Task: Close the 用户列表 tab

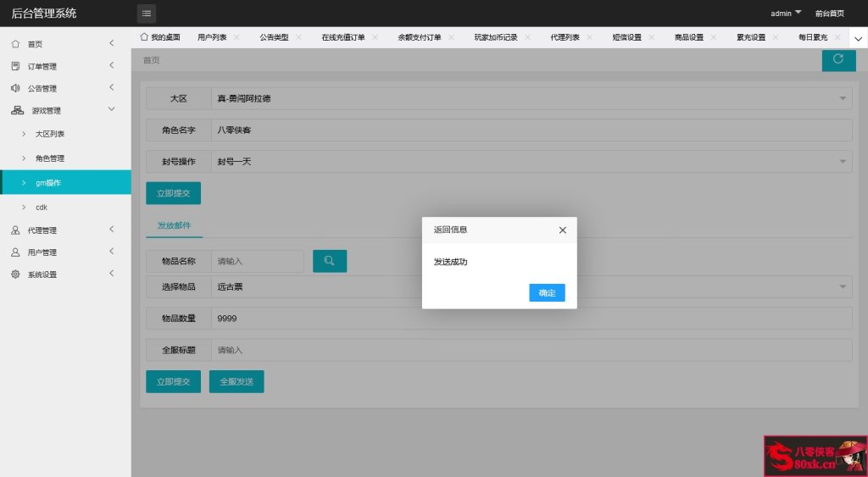Action: [x=236, y=37]
